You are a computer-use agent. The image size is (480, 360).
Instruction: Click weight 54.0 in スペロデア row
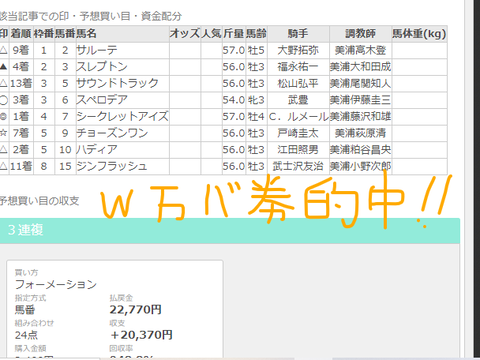(x=234, y=100)
